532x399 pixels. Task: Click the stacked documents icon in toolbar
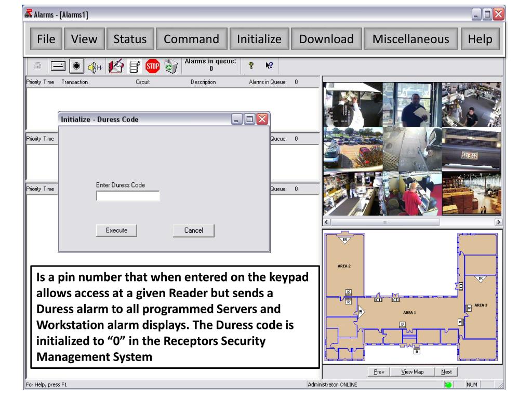point(134,66)
